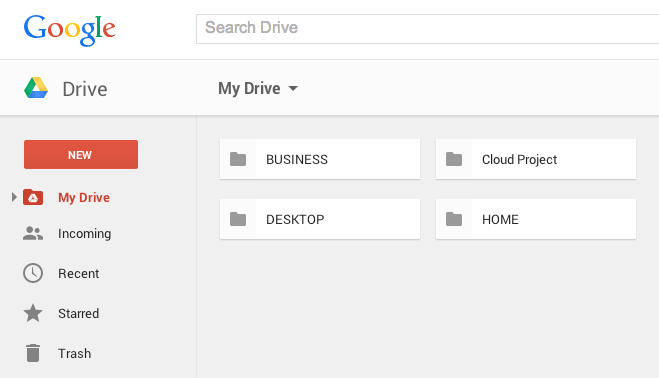Click the Trash bin icon
This screenshot has height=378, width=659.
(33, 353)
